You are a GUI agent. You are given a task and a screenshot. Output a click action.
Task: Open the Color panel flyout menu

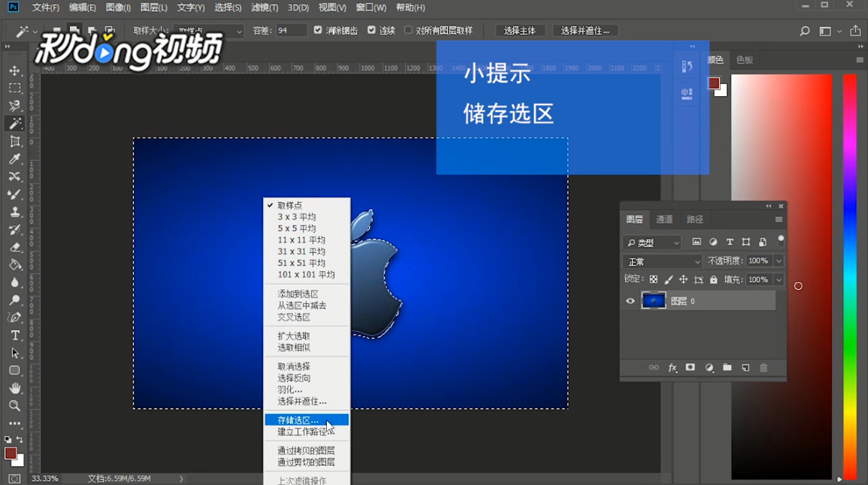859,60
